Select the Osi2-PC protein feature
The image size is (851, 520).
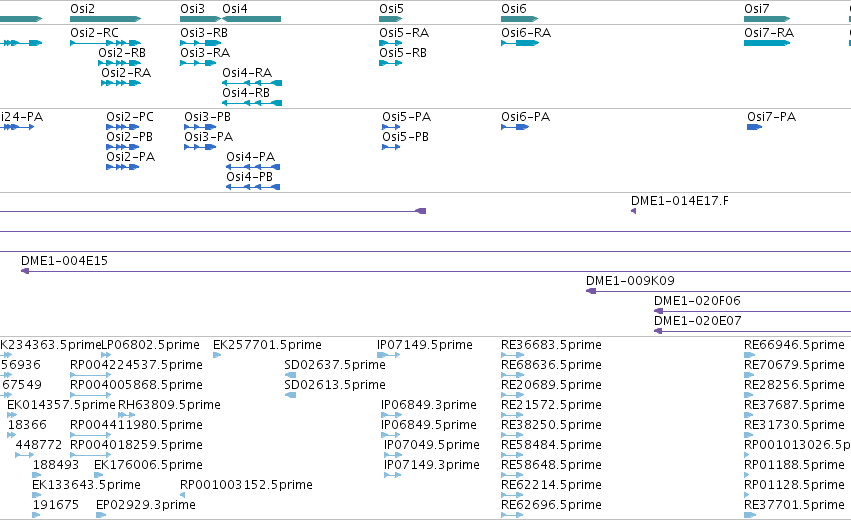(x=123, y=127)
